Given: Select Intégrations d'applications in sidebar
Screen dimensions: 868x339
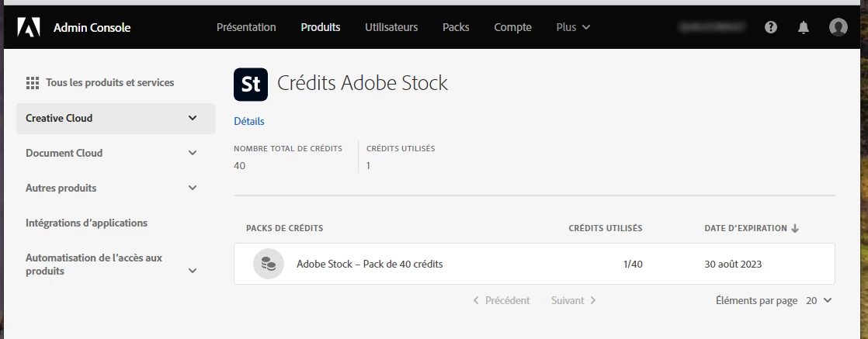Looking at the screenshot, I should [x=86, y=223].
